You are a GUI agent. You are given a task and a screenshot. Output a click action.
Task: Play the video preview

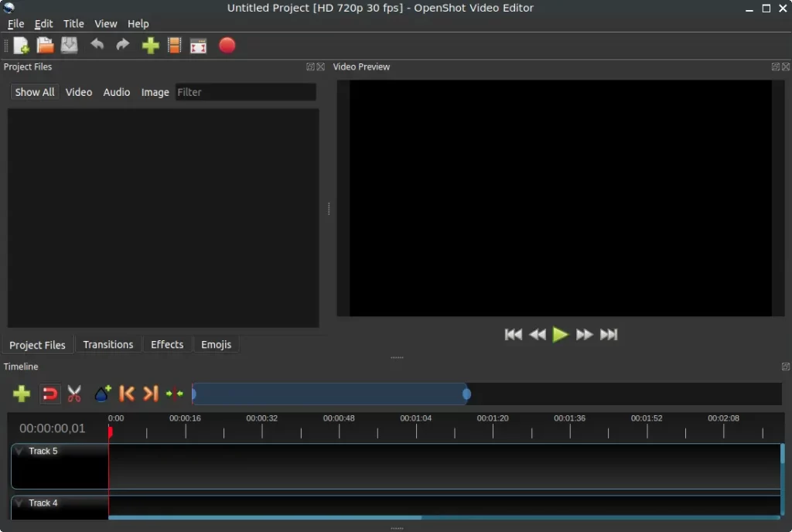[x=561, y=334]
